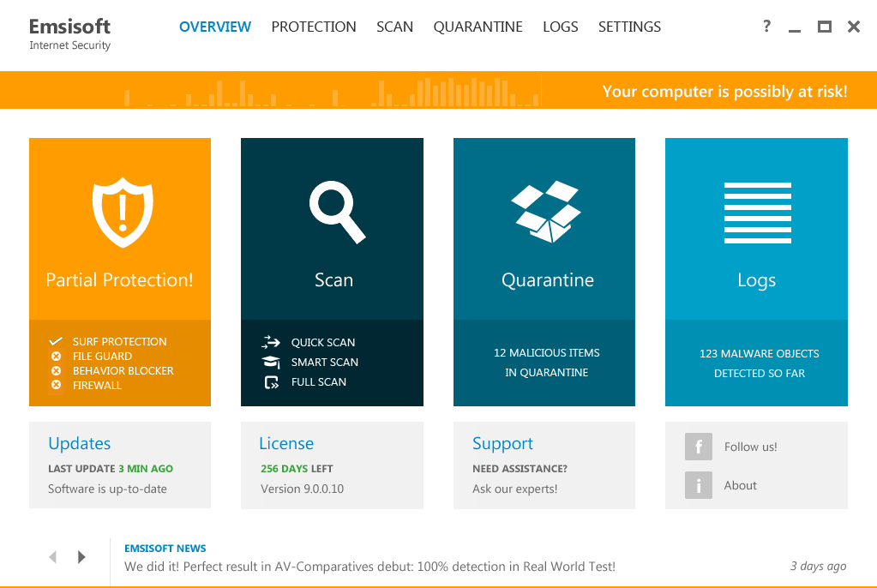Click the License section heading
The height and width of the screenshot is (588, 877).
(x=286, y=443)
